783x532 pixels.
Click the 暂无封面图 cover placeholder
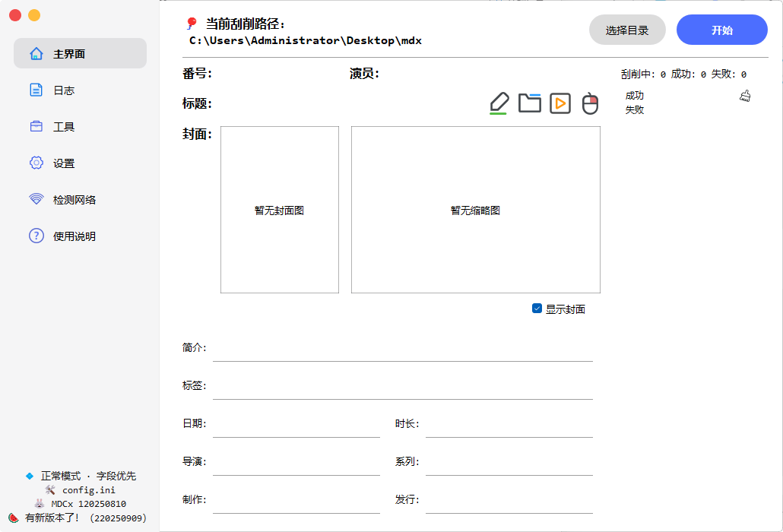tap(279, 210)
